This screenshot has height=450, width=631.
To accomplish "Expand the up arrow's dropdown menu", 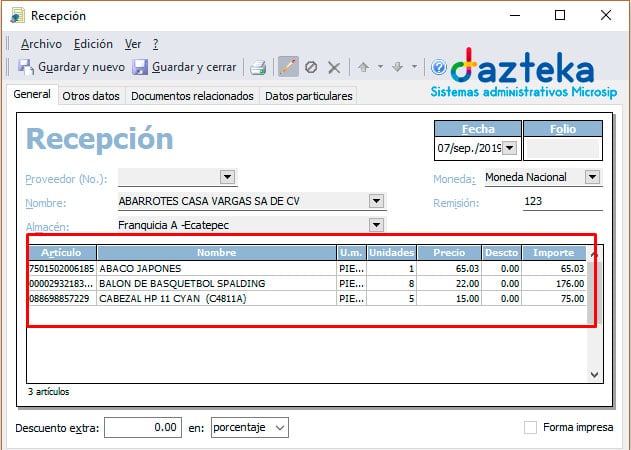I will [x=380, y=67].
